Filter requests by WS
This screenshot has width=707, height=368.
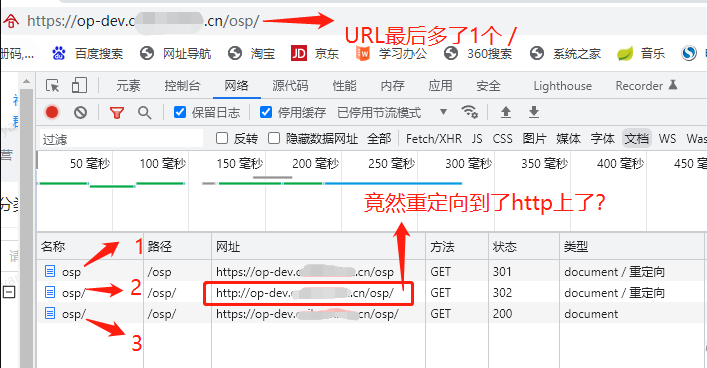point(667,138)
